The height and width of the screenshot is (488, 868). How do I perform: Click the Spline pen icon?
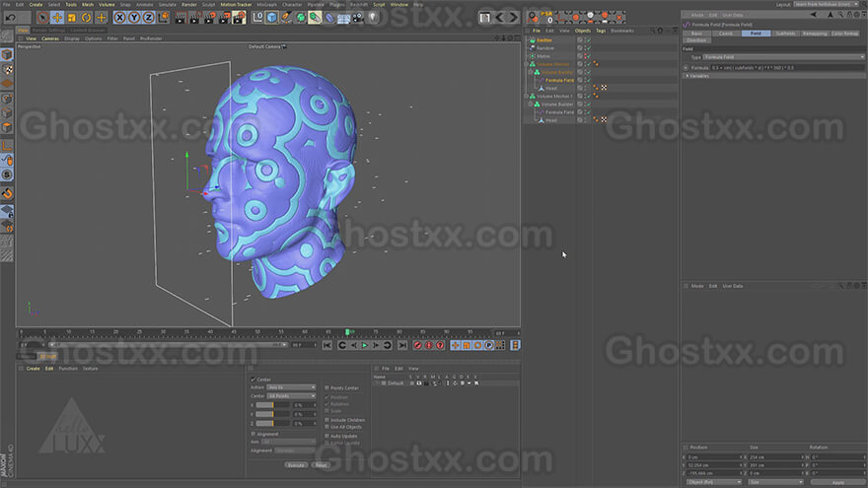(x=286, y=18)
